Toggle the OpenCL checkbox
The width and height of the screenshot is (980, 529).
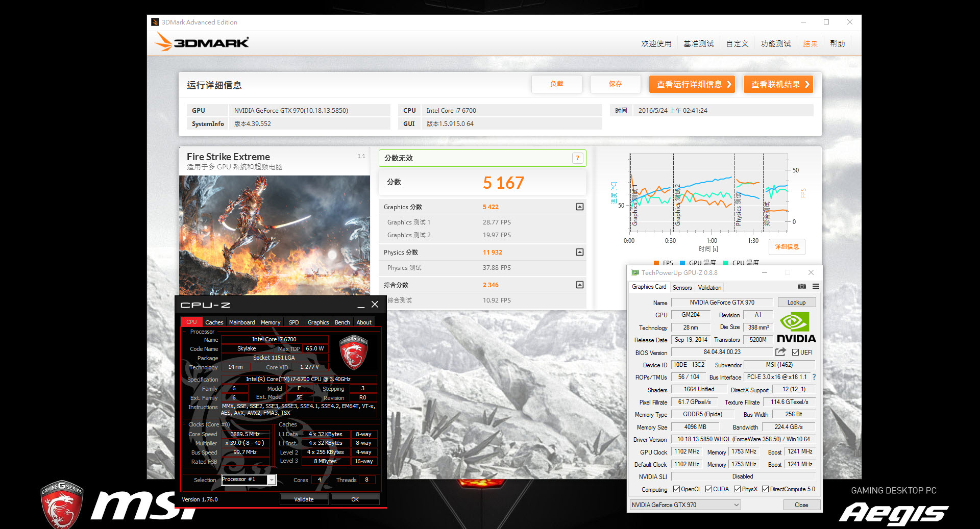tap(676, 489)
